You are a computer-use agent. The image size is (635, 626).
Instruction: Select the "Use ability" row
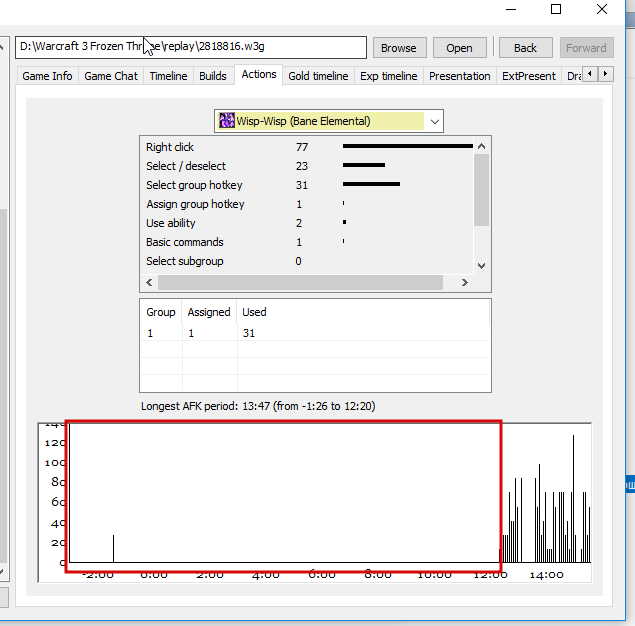pyautogui.click(x=307, y=223)
